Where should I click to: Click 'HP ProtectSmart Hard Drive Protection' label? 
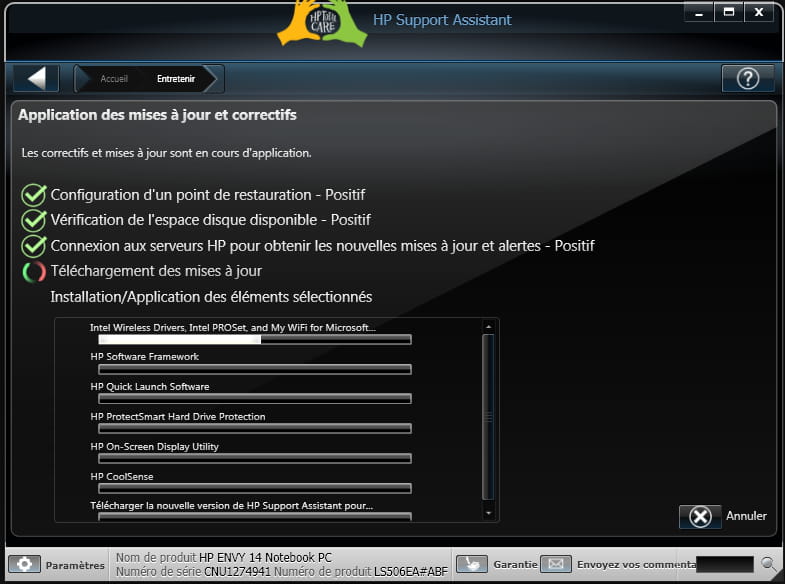[178, 417]
